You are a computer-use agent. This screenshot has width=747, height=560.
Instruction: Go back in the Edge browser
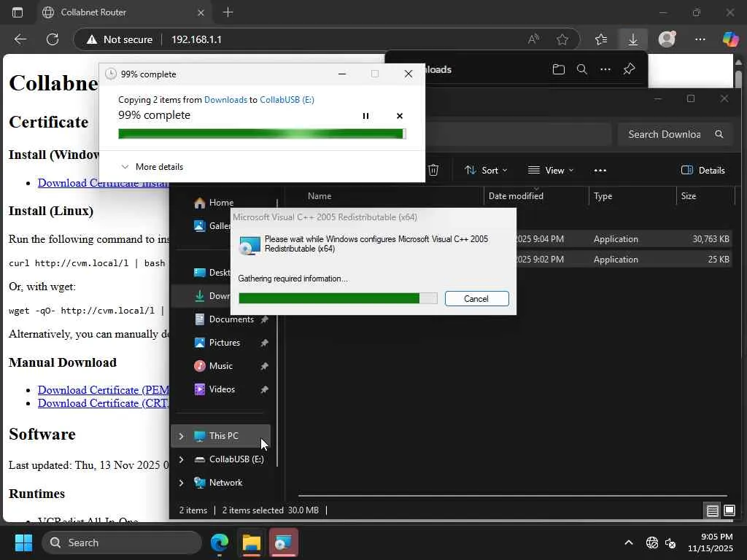(20, 39)
